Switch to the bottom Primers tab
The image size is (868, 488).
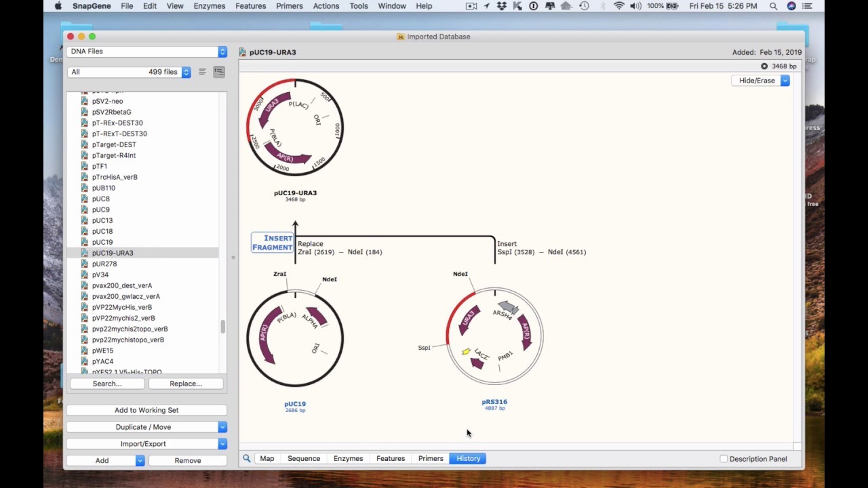click(x=431, y=459)
